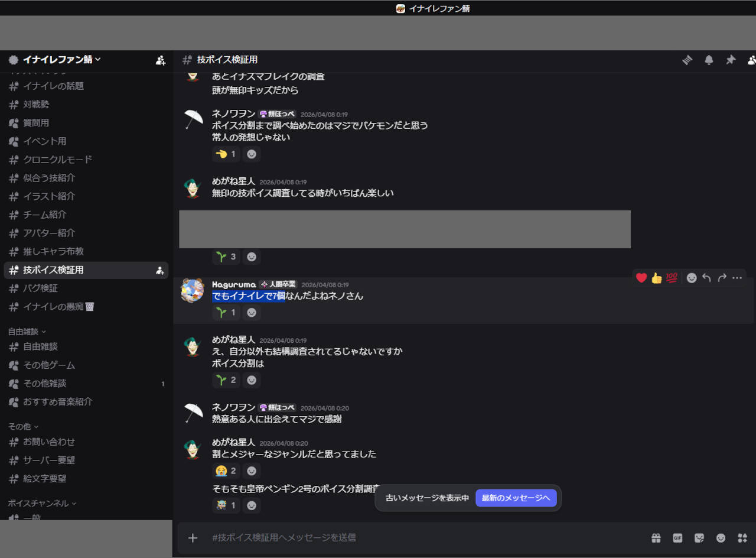Toggle pointing hand reaction with count 1
Viewport: 756px width, 558px height.
point(226,154)
